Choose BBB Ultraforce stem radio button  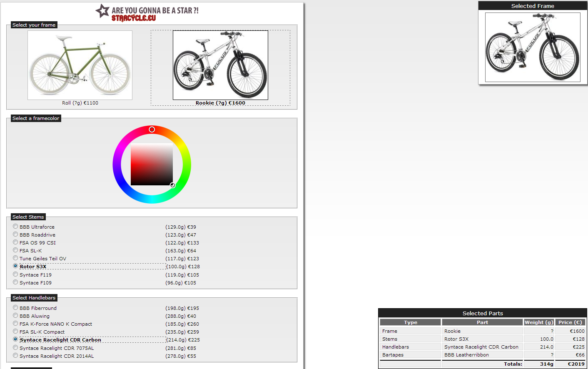click(x=15, y=227)
